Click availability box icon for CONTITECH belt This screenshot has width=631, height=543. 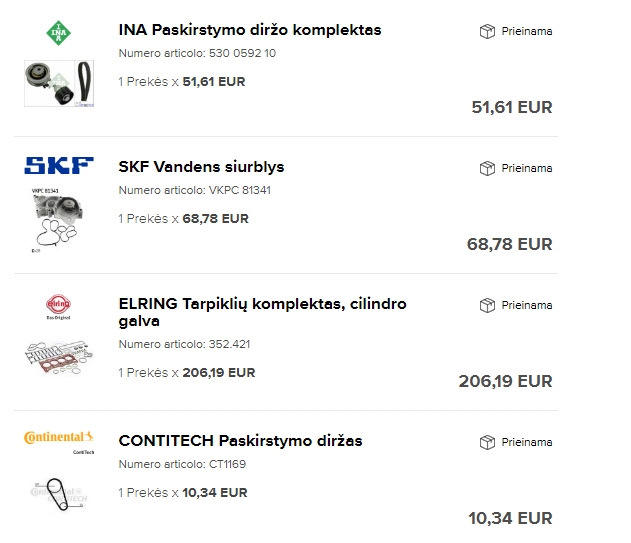[487, 442]
